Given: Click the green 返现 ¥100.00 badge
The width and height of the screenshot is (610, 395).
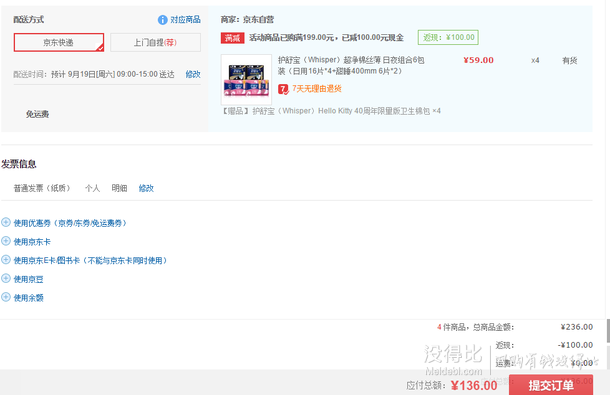Looking at the screenshot, I should 448,37.
